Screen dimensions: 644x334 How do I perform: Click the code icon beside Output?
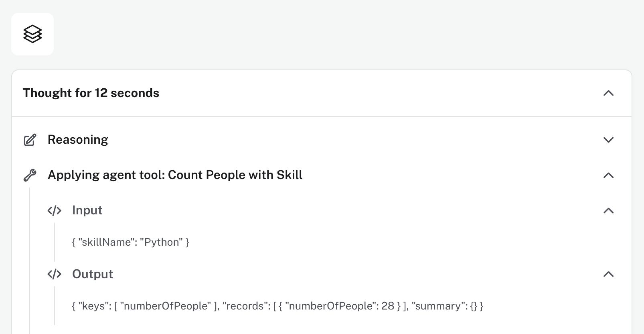(55, 274)
